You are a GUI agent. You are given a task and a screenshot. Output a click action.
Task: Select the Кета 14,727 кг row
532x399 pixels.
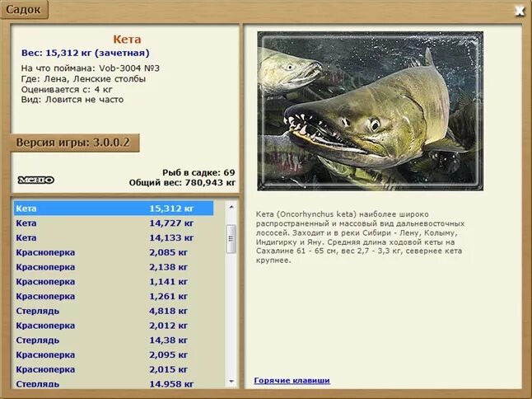click(114, 223)
